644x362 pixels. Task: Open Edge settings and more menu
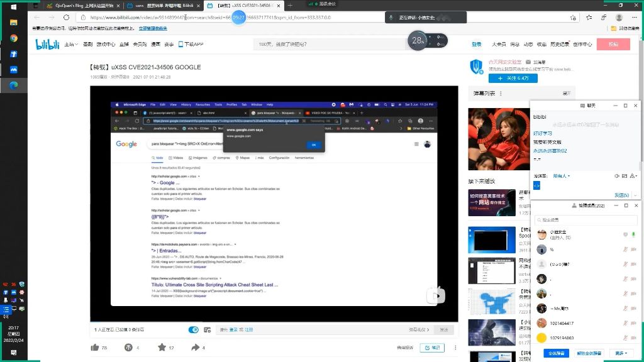[x=635, y=17]
